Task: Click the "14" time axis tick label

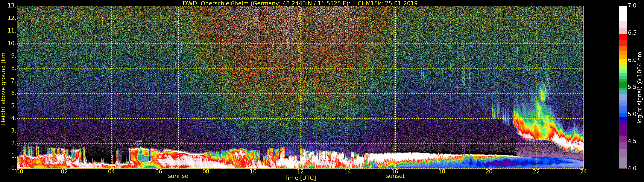Action: (x=348, y=172)
